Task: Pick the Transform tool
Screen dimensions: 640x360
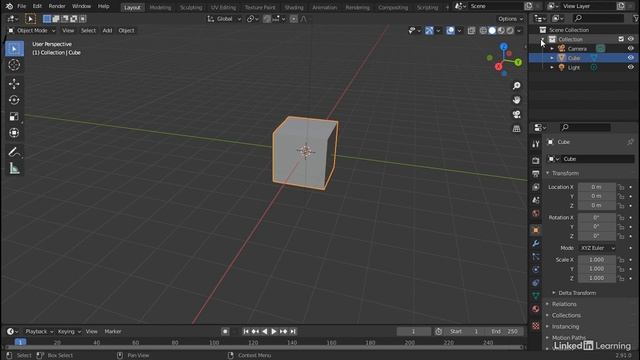Action: pyautogui.click(x=14, y=133)
